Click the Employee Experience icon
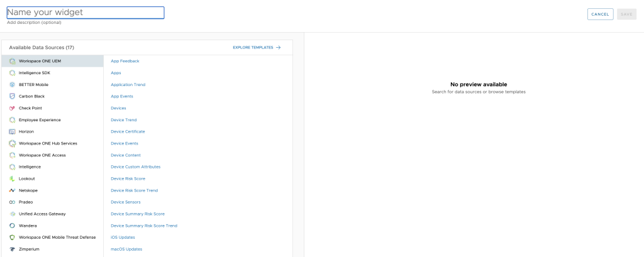Viewport: 644px width, 257px height. (x=13, y=120)
